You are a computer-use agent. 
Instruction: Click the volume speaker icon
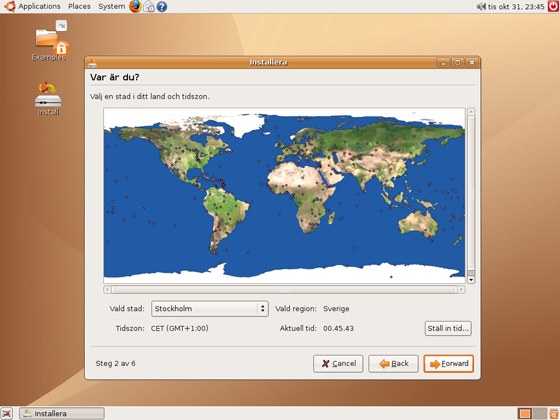click(481, 6)
